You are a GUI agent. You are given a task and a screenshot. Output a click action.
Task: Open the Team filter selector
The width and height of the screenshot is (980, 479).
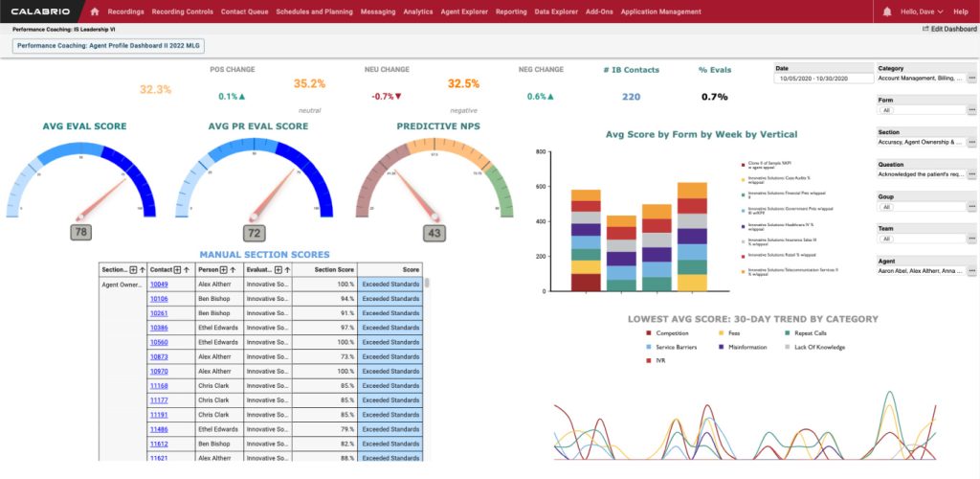point(921,239)
